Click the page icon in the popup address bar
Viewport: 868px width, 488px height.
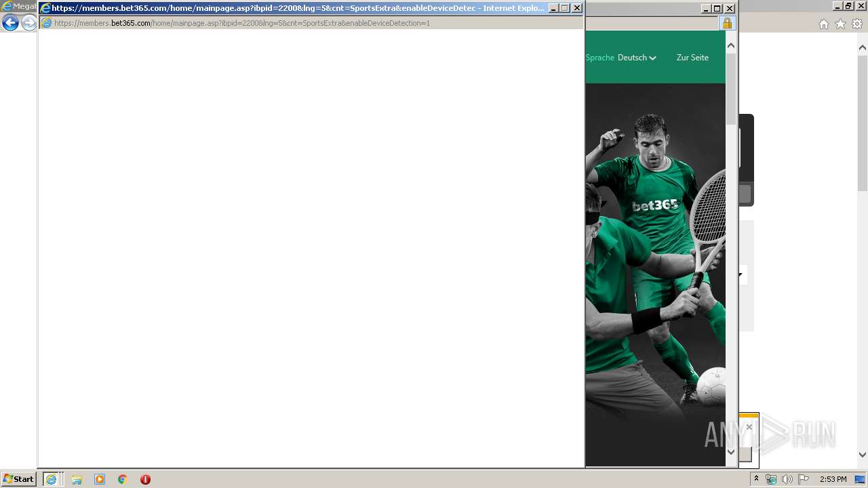click(x=46, y=23)
